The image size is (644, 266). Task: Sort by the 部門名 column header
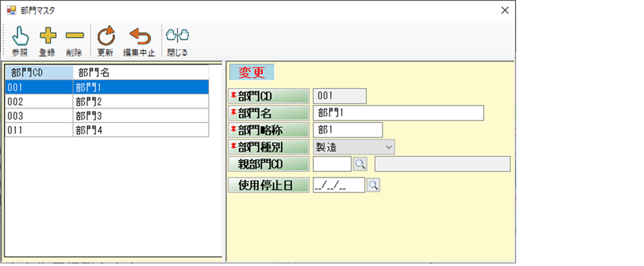pos(141,72)
